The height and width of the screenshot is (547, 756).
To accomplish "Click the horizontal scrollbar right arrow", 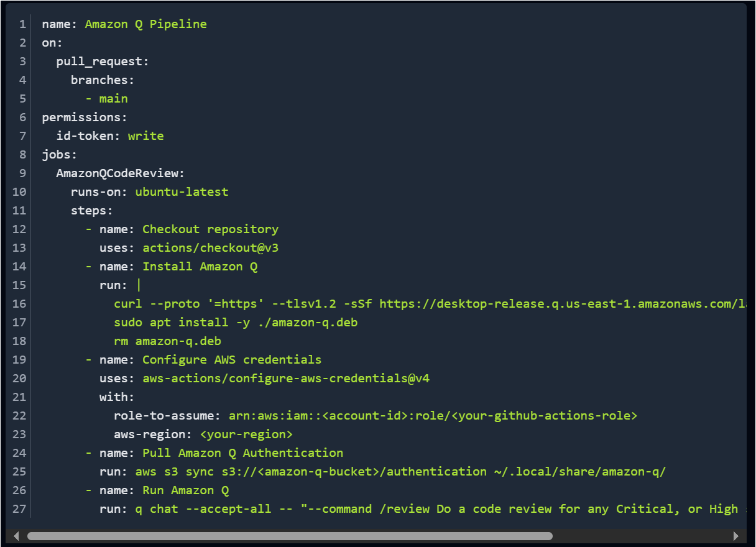I will click(x=736, y=536).
